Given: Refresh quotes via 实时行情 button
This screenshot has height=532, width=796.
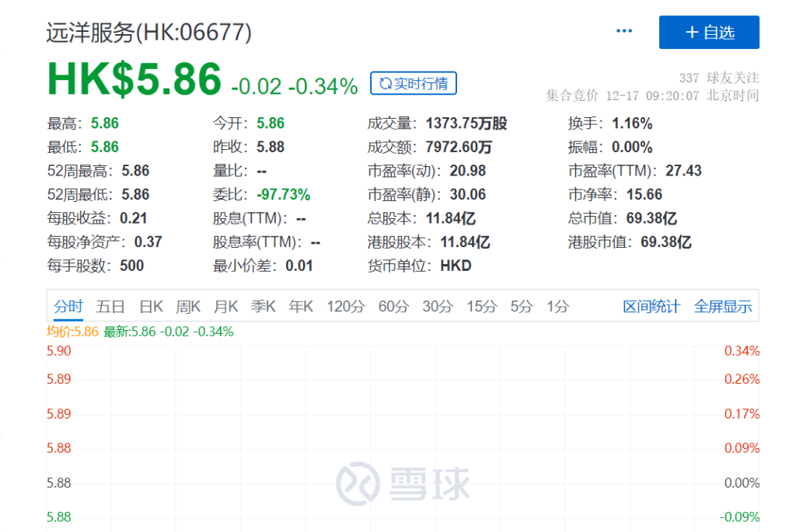Looking at the screenshot, I should click(x=414, y=83).
